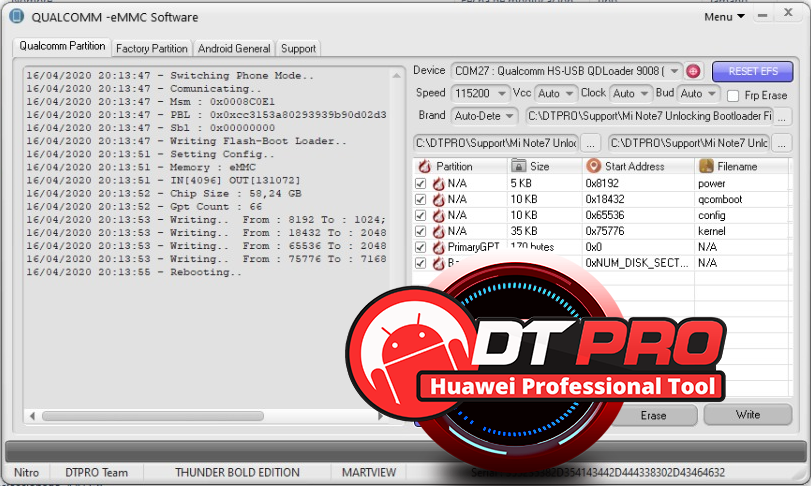Click the Size column header
The height and width of the screenshot is (486, 811).
click(545, 166)
